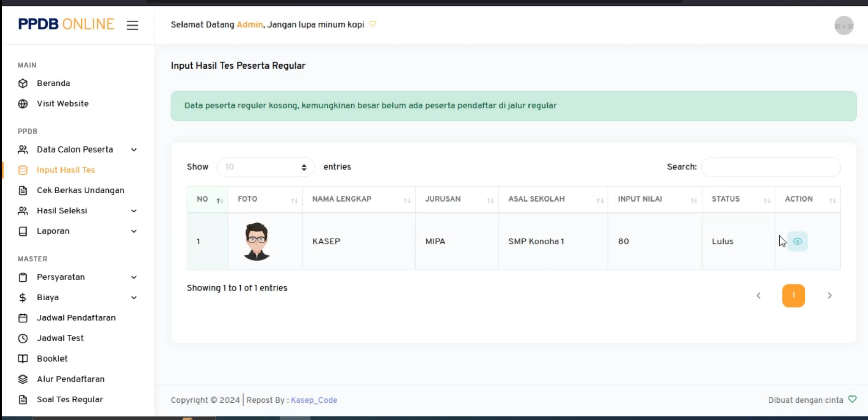Expand the Hasil Seleksi chevron
This screenshot has width=868, height=420.
[134, 211]
